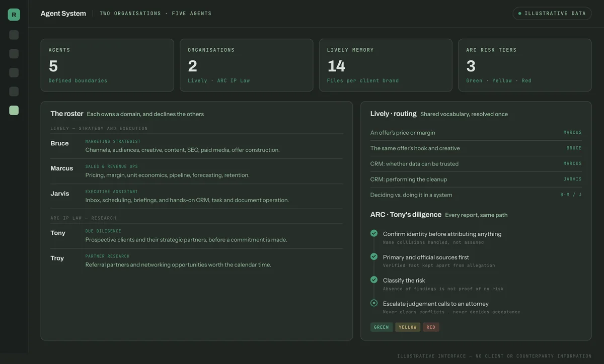Select Jarvis in the roster

(x=60, y=194)
